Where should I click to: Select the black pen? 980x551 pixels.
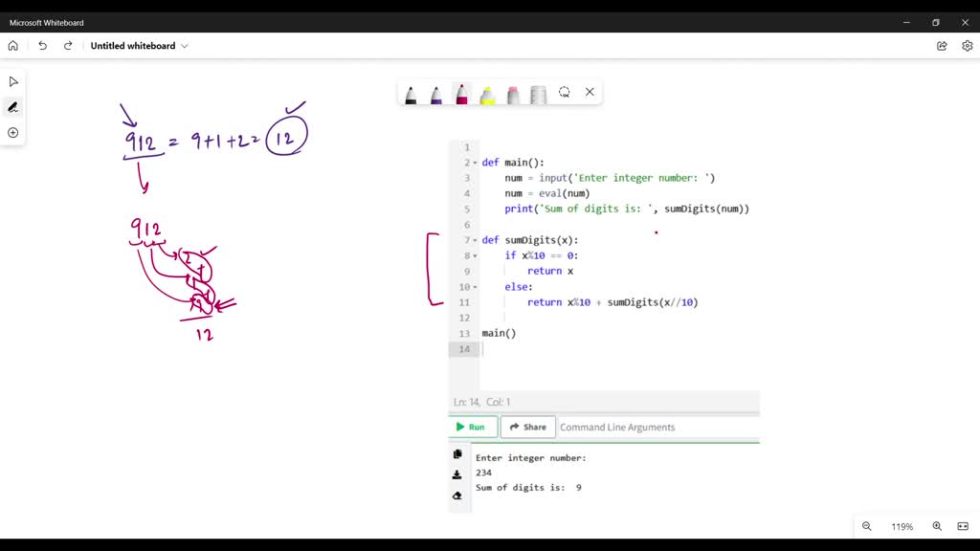coord(412,93)
